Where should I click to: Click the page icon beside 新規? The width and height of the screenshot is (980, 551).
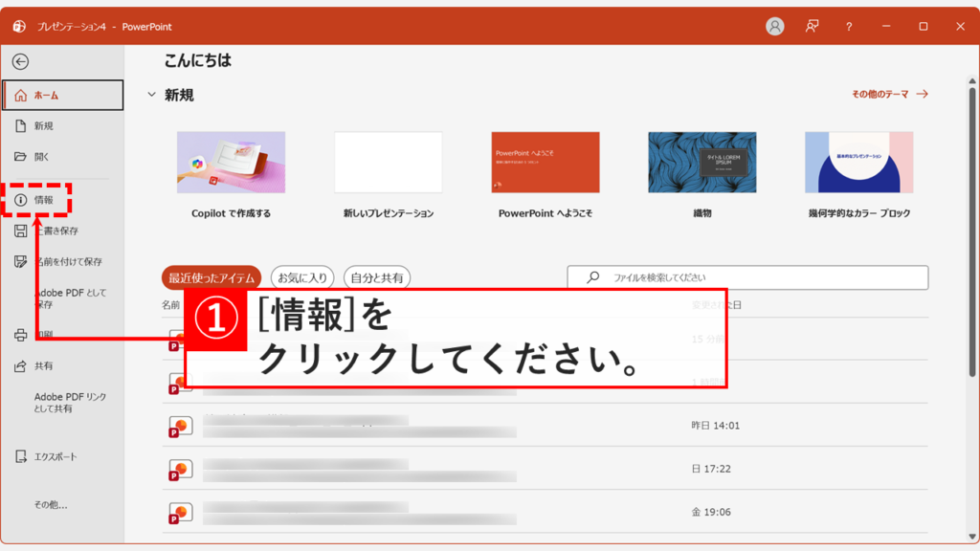[21, 125]
